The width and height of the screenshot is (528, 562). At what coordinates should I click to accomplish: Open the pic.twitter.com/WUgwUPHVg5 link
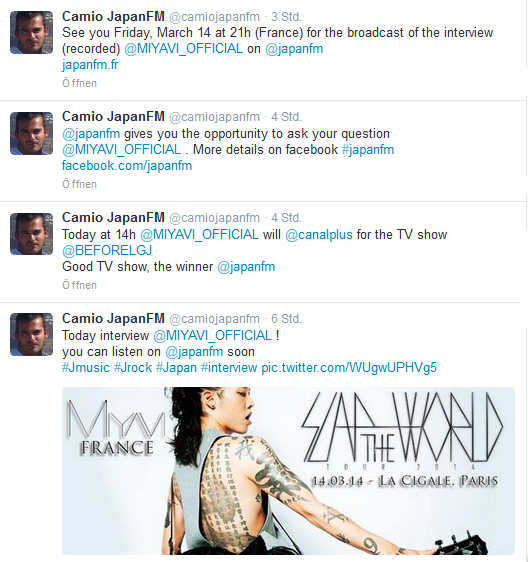click(x=349, y=367)
